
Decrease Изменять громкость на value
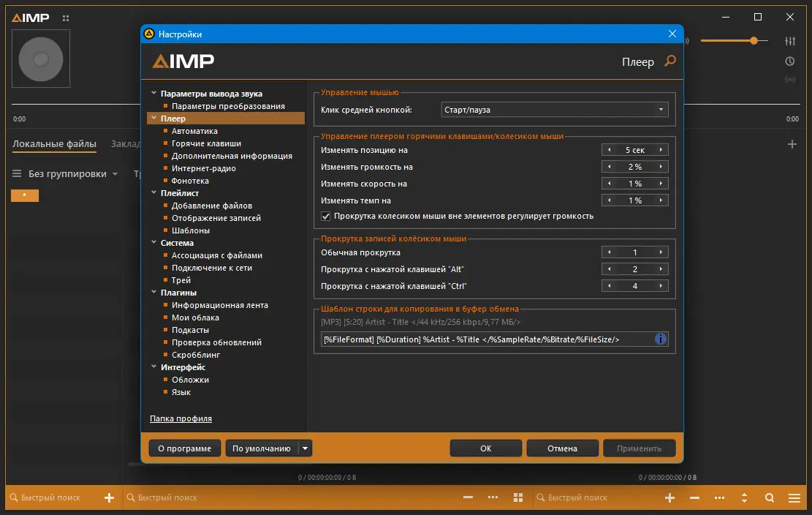click(x=609, y=167)
